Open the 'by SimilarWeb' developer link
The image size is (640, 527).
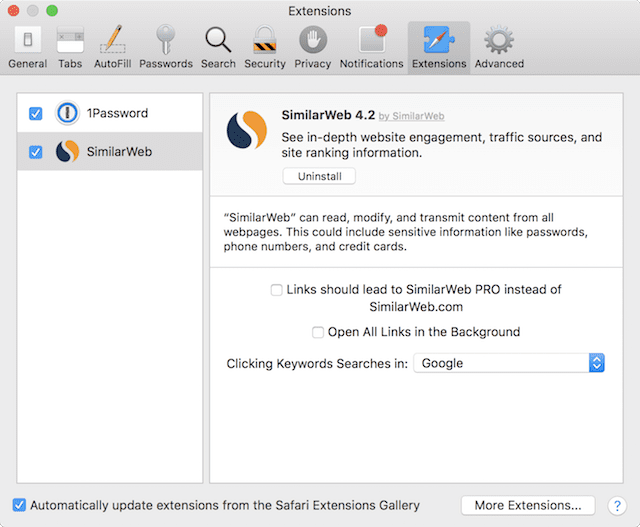(x=412, y=117)
